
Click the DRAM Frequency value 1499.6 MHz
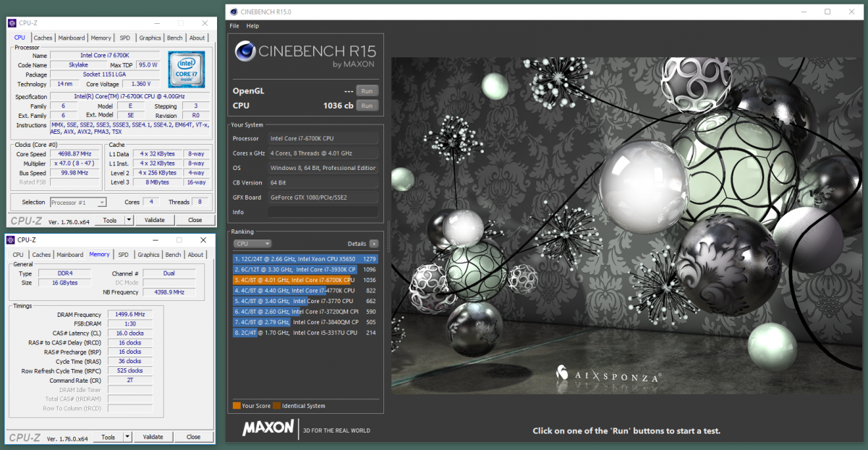coord(130,314)
